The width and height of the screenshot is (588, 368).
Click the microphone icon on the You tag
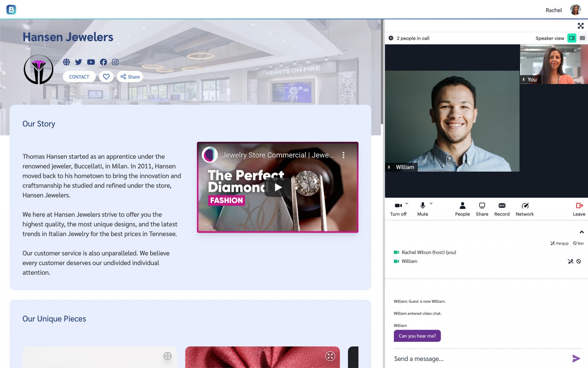click(x=523, y=79)
